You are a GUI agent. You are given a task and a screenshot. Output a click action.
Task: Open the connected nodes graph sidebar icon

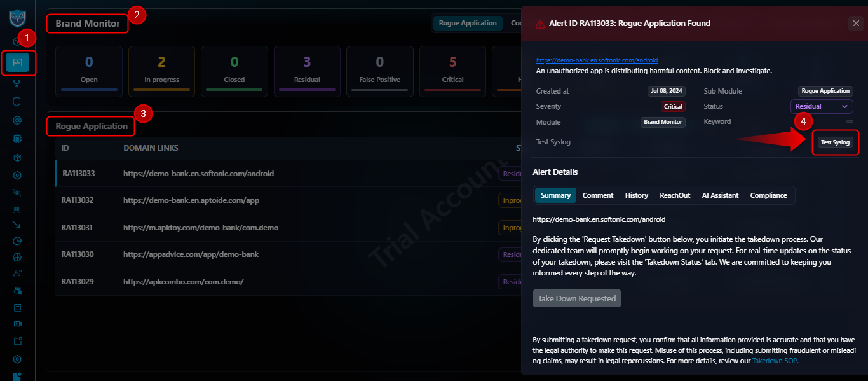pos(17,274)
